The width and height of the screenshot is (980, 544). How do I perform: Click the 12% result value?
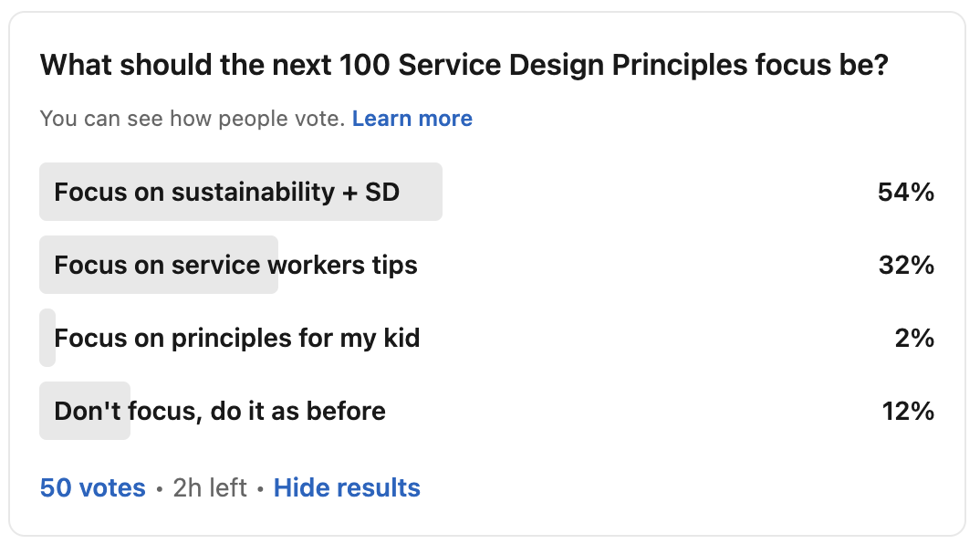click(x=908, y=412)
